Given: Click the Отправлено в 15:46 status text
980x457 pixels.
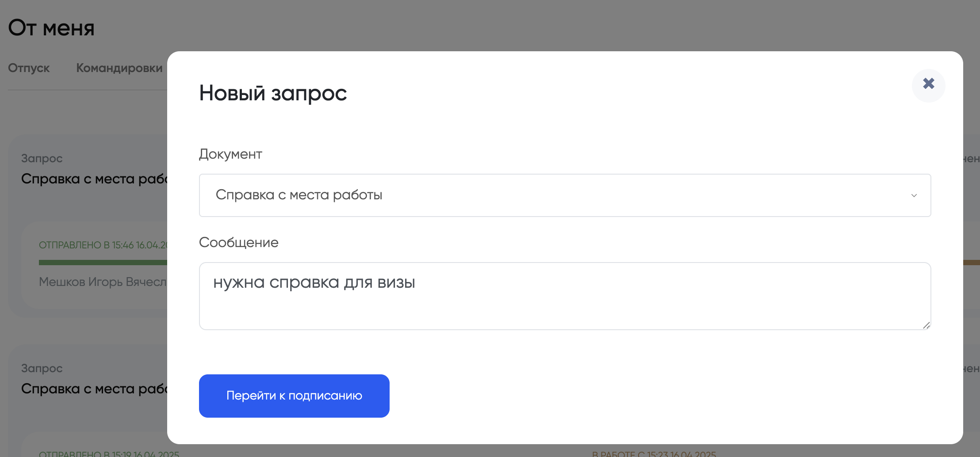Looking at the screenshot, I should pyautogui.click(x=103, y=245).
